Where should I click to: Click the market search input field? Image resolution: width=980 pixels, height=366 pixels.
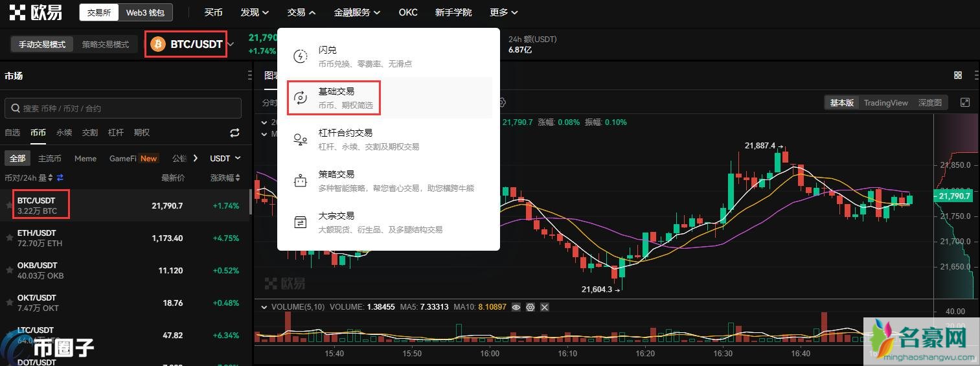[x=123, y=108]
